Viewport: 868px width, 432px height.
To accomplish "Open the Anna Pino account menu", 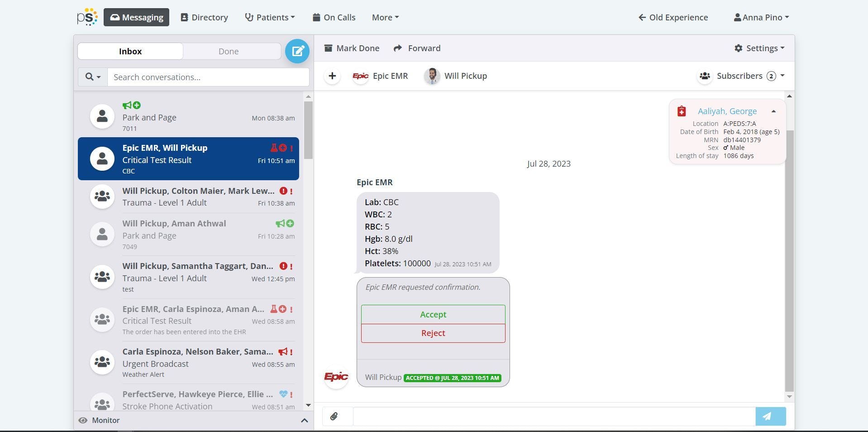I will (761, 17).
